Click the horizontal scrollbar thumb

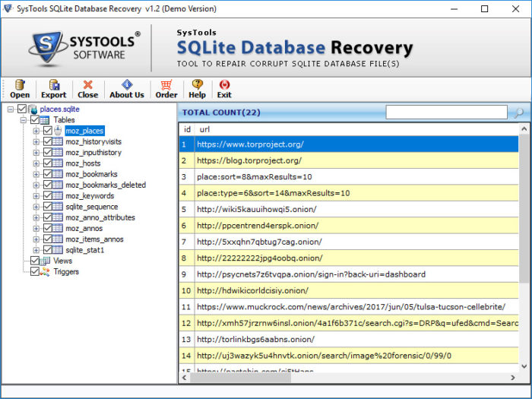[240, 378]
